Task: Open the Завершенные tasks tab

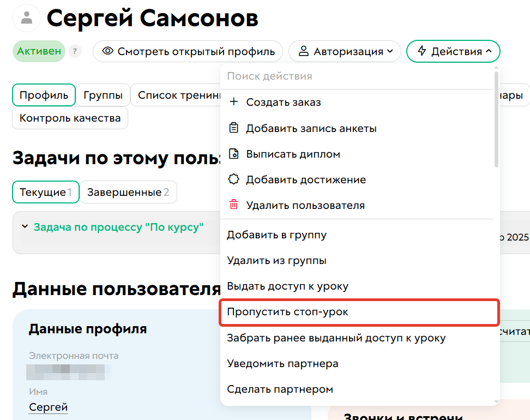Action: click(128, 191)
